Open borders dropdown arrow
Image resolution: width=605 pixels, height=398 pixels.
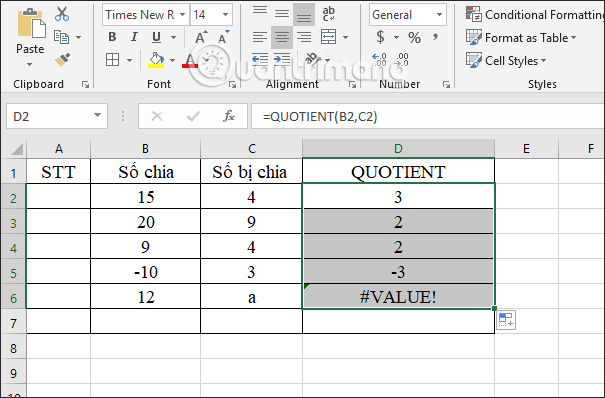pyautogui.click(x=129, y=61)
